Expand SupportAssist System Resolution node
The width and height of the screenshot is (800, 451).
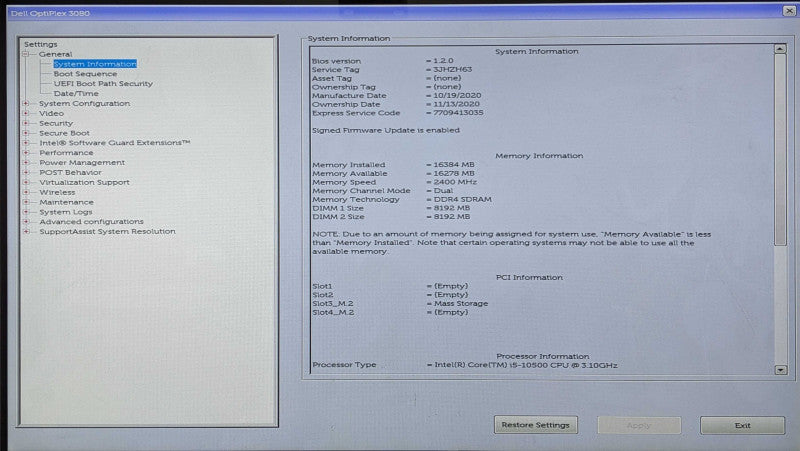(26, 232)
